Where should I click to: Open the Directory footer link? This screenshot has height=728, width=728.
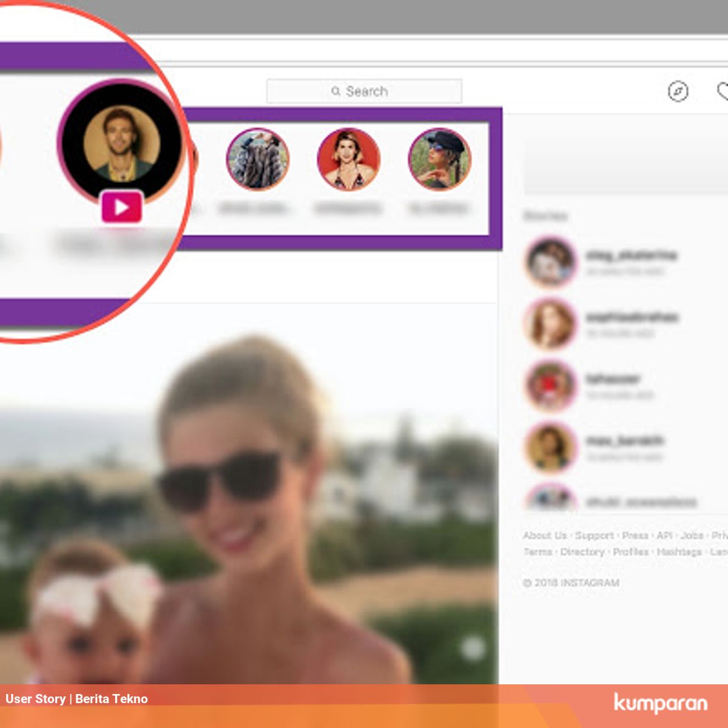click(582, 551)
